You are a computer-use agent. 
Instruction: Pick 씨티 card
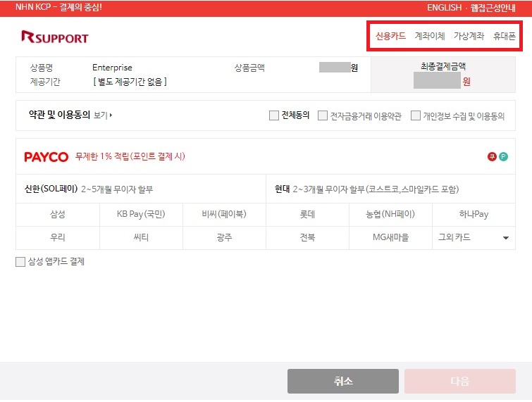[141, 237]
